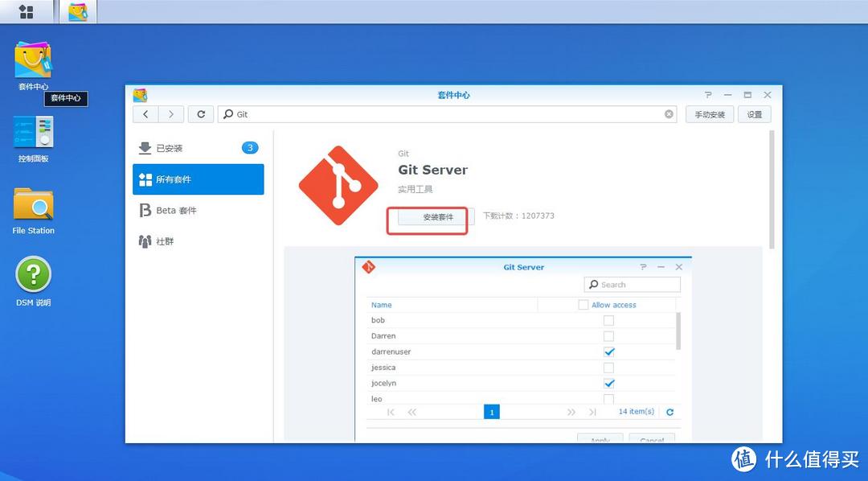
Task: Click the search field containing Git
Action: (447, 114)
